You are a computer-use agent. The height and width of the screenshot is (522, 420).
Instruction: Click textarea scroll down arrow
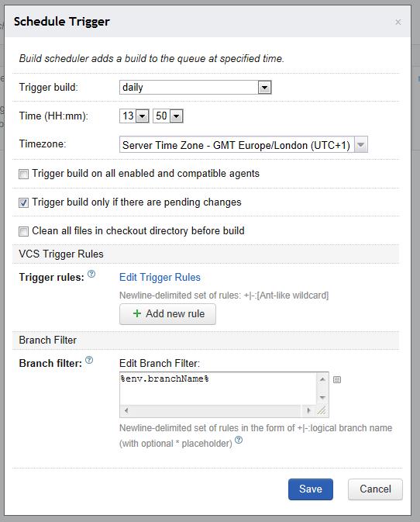[322, 397]
